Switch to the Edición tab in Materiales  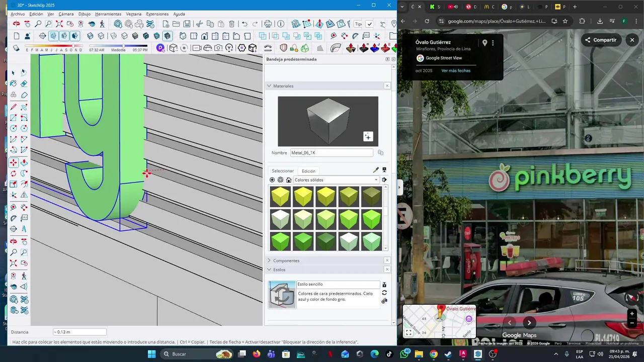coord(308,171)
